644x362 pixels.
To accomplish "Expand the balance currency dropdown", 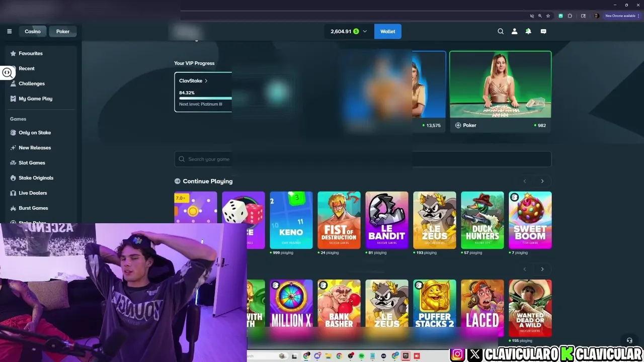I will (365, 31).
